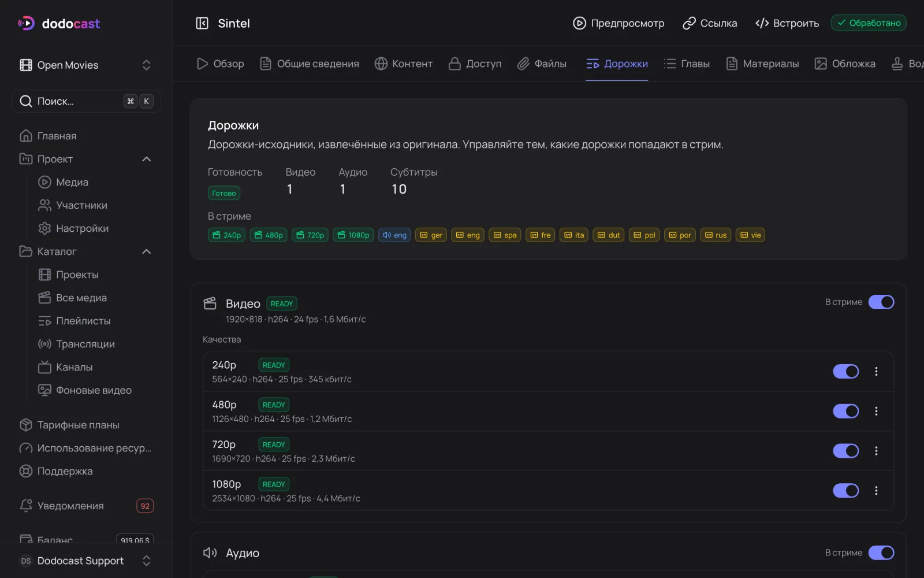
Task: Click the rus subtitle chip
Action: click(716, 235)
